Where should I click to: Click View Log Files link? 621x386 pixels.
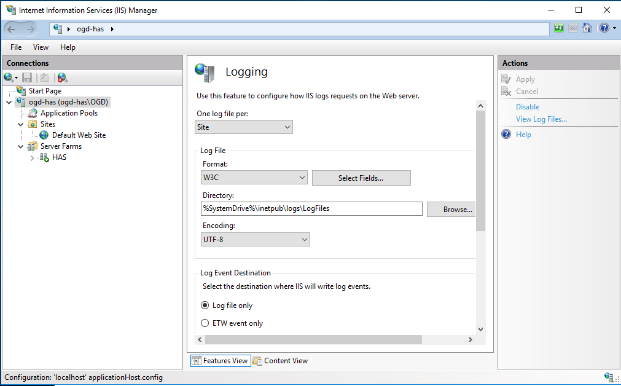pyautogui.click(x=541, y=119)
